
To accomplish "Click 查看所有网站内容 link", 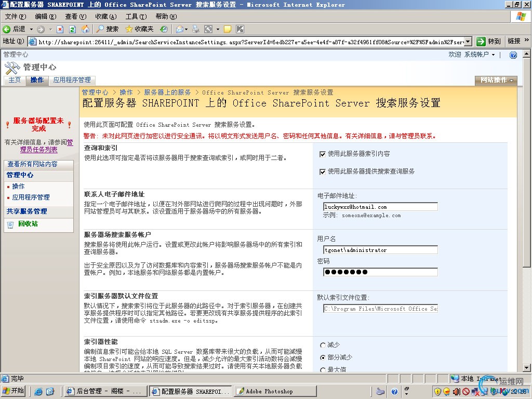I will click(x=33, y=164).
